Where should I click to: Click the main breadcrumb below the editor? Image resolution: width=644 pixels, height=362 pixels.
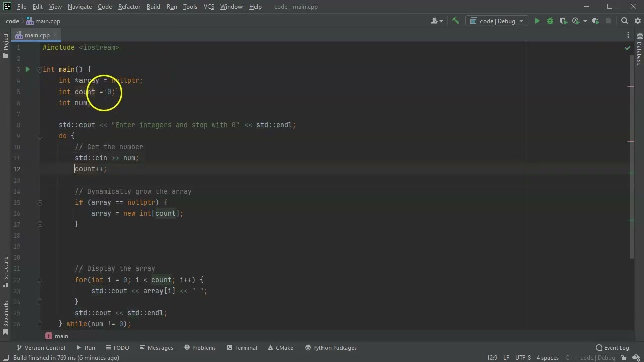coord(61,336)
